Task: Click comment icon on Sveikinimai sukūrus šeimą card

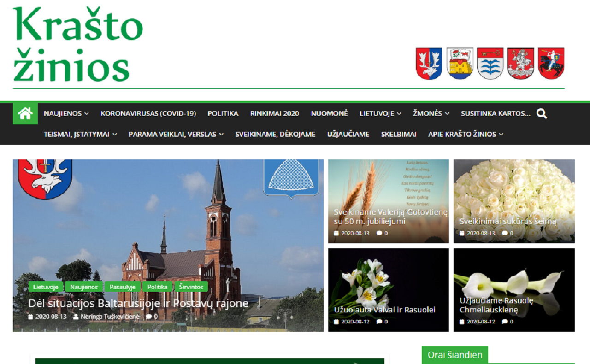Action: (x=505, y=233)
